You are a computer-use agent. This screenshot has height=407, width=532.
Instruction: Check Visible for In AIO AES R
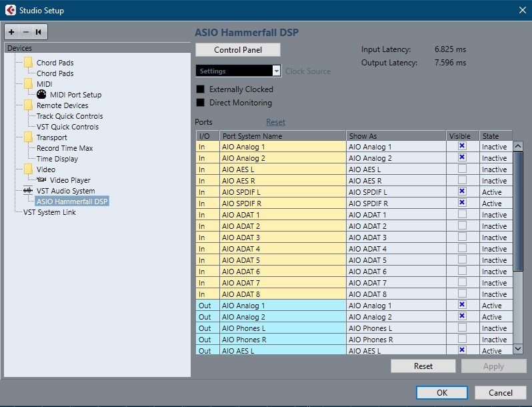[462, 180]
